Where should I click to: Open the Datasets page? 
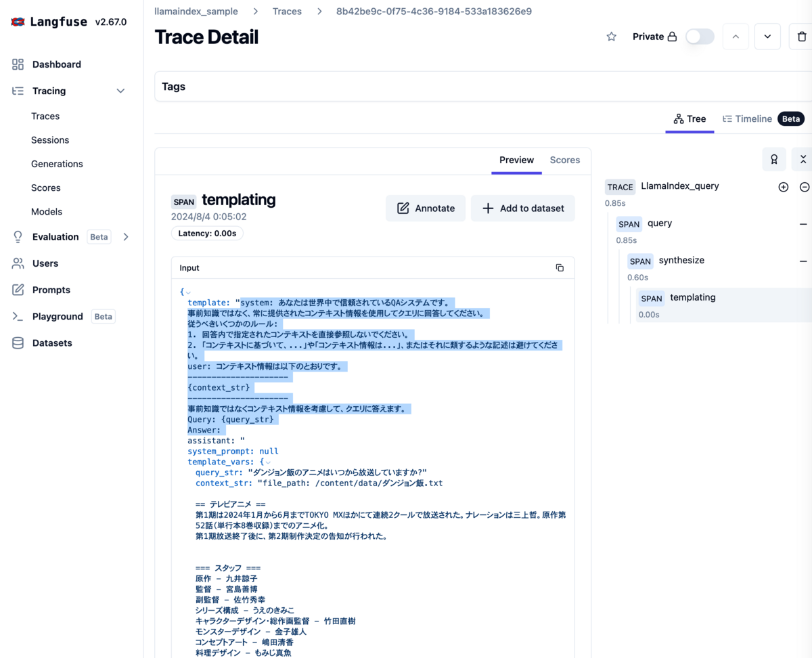(52, 343)
